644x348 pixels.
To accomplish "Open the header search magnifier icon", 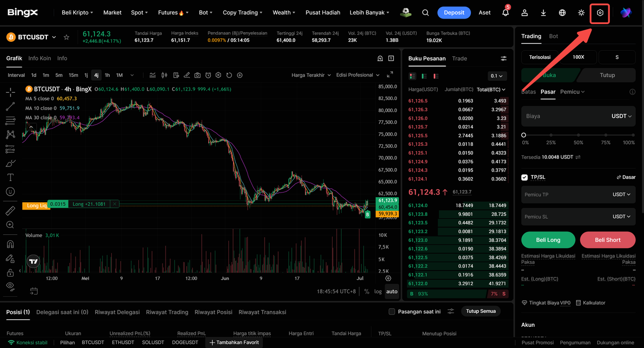I will click(x=426, y=13).
